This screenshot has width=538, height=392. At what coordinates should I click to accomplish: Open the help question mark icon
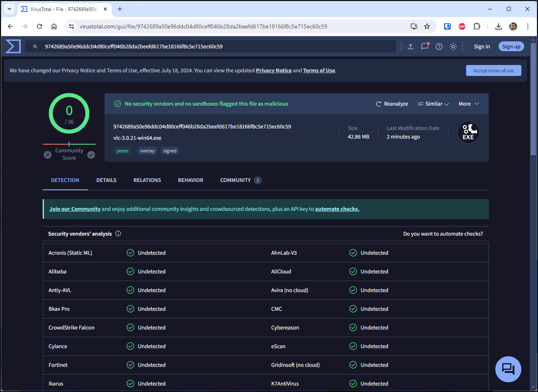point(439,47)
